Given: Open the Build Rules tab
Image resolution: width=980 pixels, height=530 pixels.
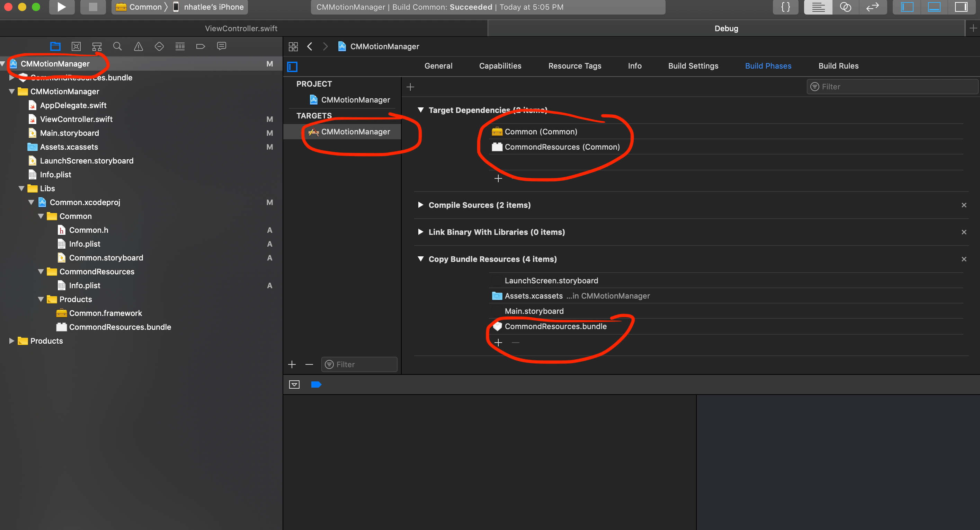Looking at the screenshot, I should click(838, 66).
